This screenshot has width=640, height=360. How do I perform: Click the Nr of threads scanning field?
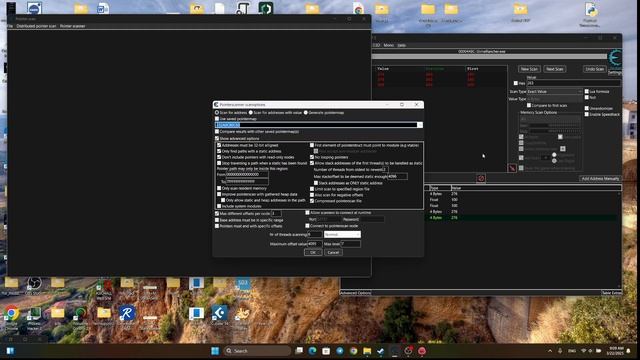click(314, 235)
